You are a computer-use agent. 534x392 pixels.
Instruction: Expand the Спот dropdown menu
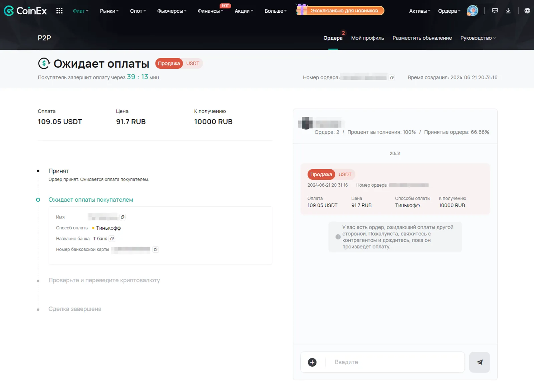[138, 11]
